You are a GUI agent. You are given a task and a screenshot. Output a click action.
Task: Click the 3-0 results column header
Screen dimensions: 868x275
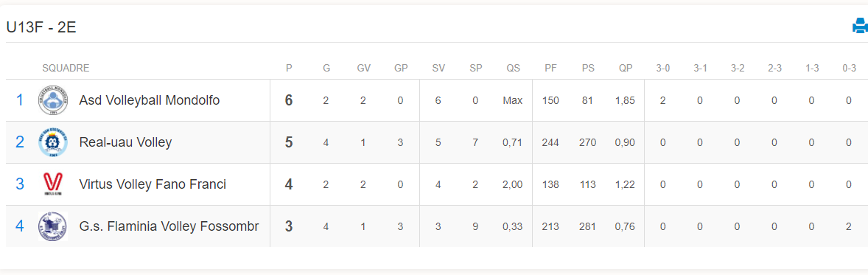click(662, 68)
